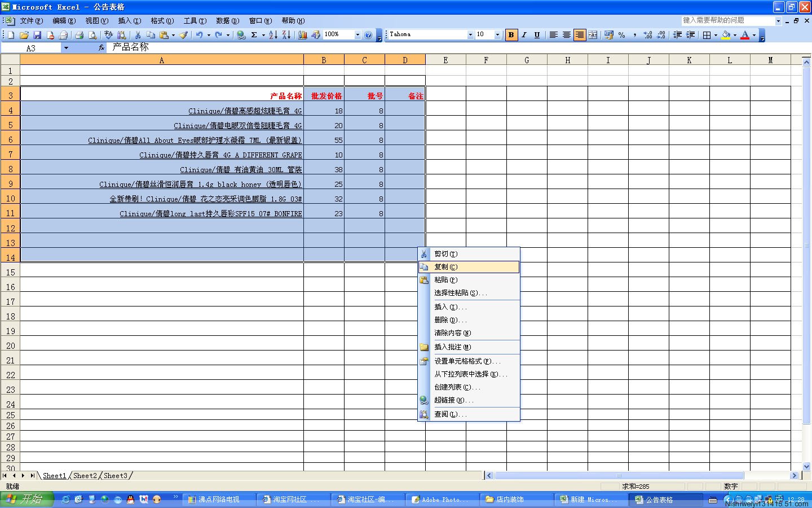Screen dimensions: 812x508
Task: Open the 格式(O) menu
Action: point(162,21)
